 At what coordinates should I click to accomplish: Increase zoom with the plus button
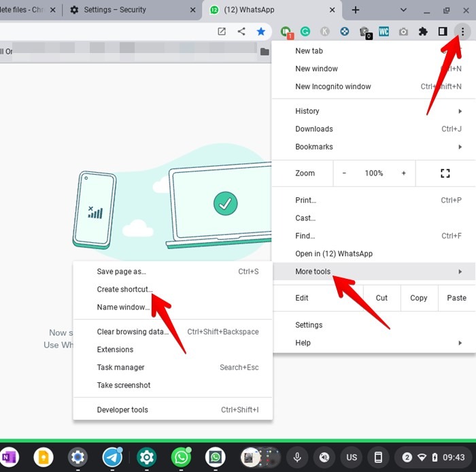(403, 173)
